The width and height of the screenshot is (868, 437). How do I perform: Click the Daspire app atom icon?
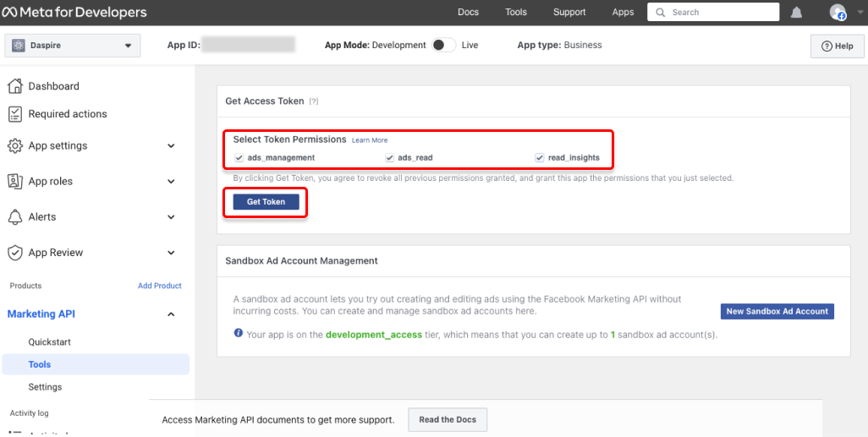pos(19,46)
